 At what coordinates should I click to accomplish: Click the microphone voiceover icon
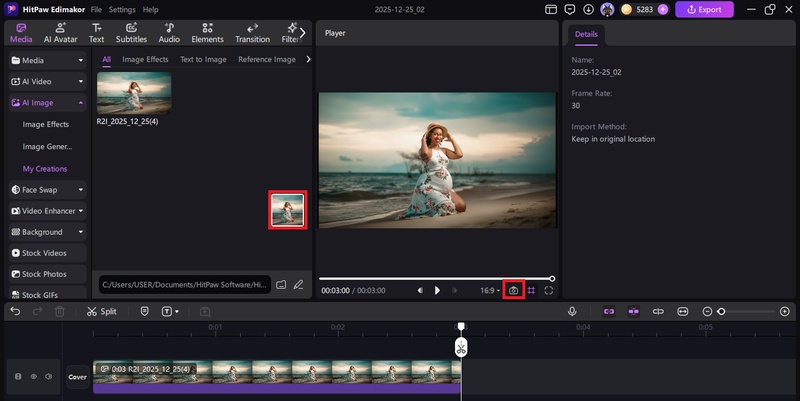tap(573, 311)
